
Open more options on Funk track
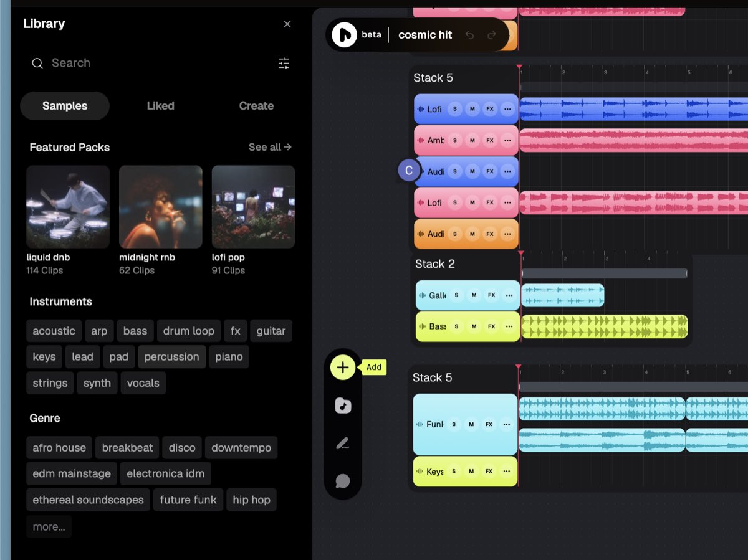507,424
